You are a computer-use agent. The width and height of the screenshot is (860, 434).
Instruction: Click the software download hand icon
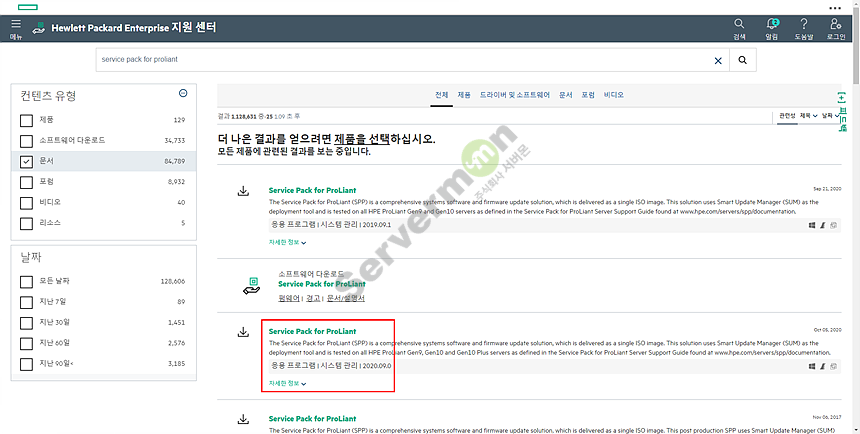(252, 286)
